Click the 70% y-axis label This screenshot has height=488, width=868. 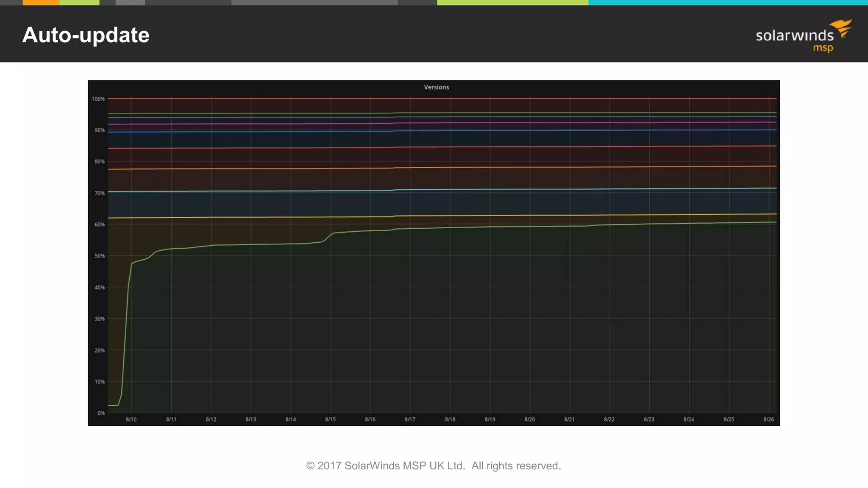[x=100, y=193]
